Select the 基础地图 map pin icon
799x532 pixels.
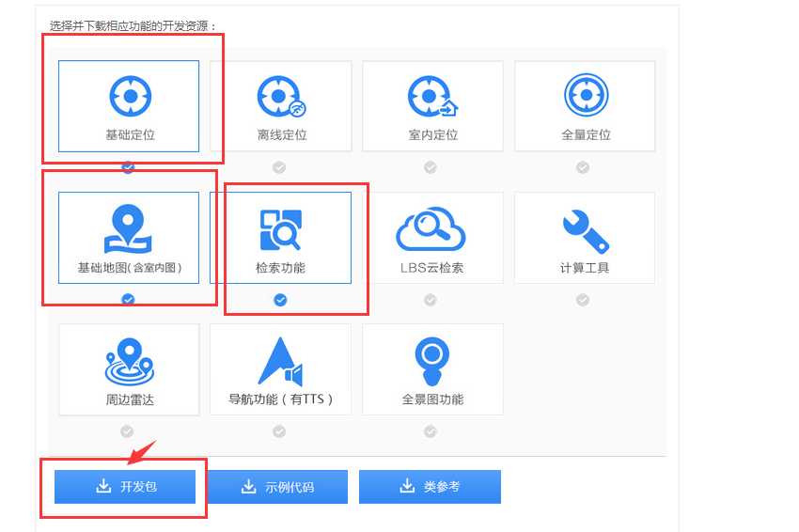pyautogui.click(x=128, y=228)
